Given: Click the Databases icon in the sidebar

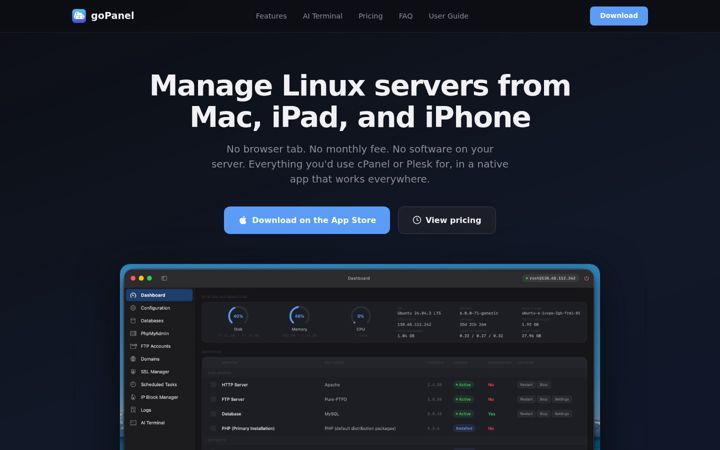Looking at the screenshot, I should tap(133, 321).
